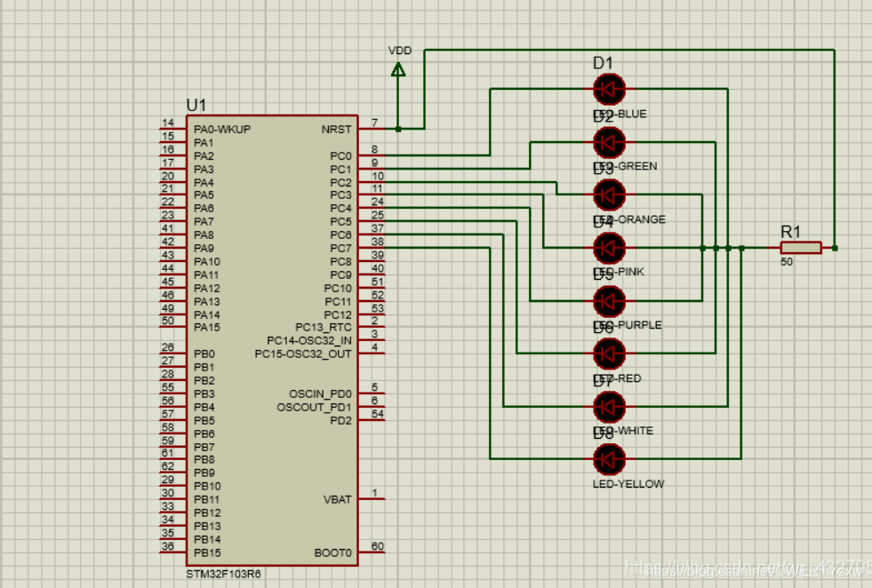This screenshot has width=872, height=588.
Task: Click the 'PB0' pin name
Action: coord(204,354)
